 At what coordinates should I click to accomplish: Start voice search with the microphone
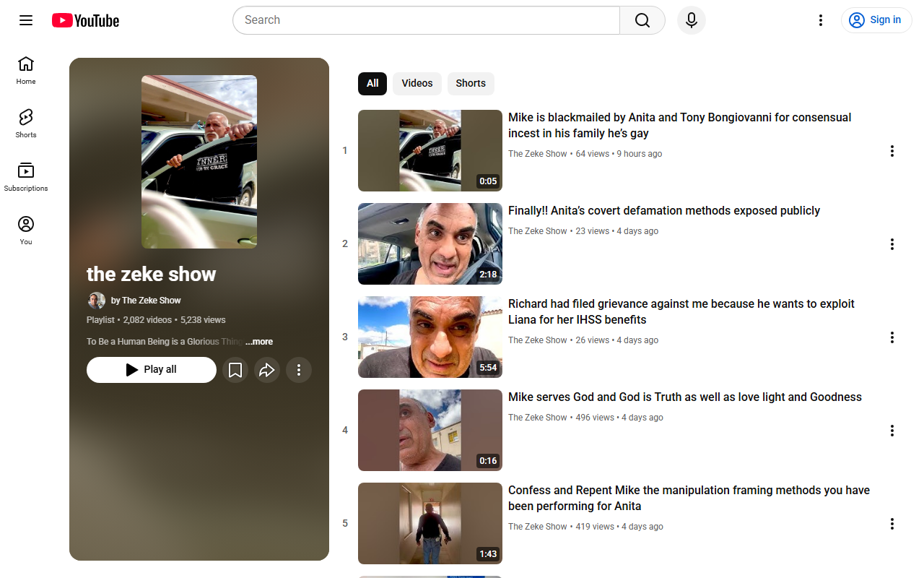[692, 20]
